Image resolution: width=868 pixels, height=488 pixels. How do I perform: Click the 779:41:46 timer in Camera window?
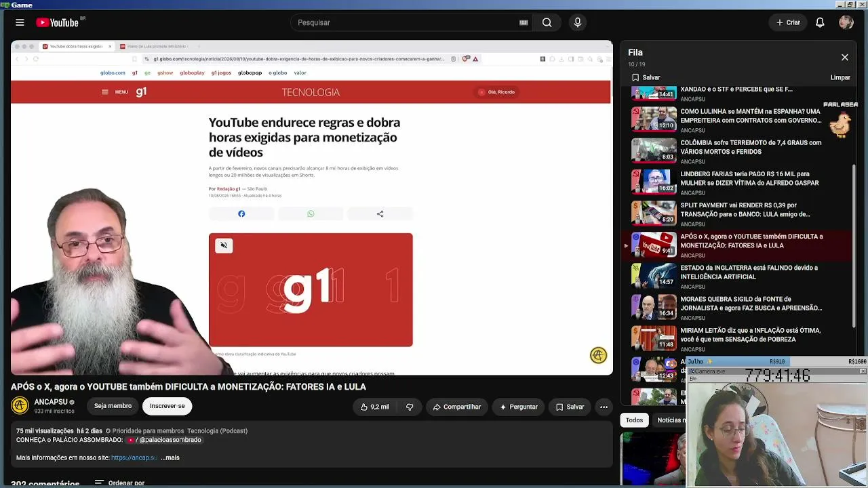777,375
